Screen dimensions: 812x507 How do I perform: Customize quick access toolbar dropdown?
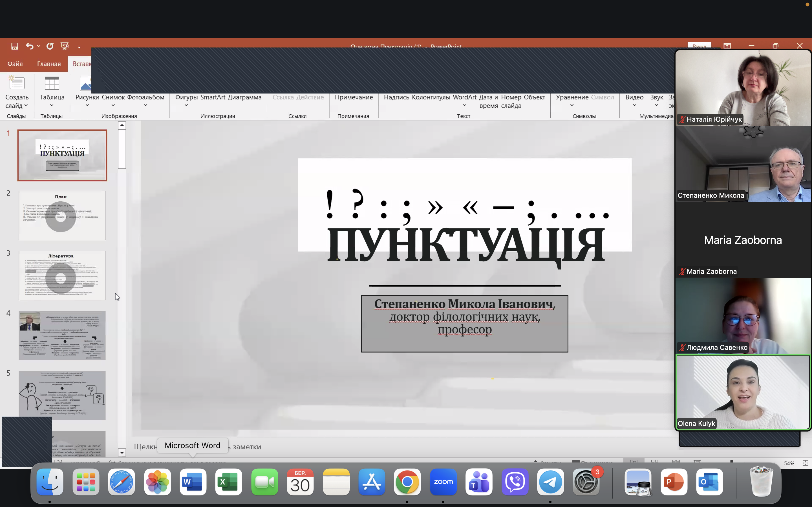point(79,46)
